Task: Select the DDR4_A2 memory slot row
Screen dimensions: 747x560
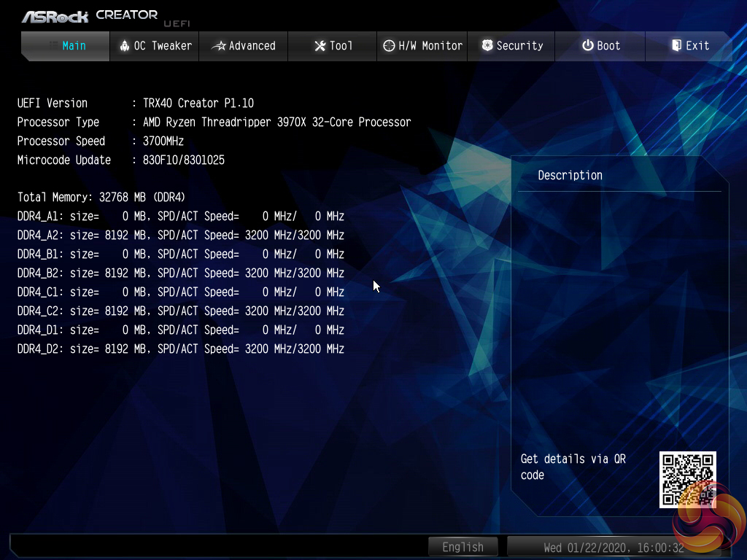Action: pos(180,236)
